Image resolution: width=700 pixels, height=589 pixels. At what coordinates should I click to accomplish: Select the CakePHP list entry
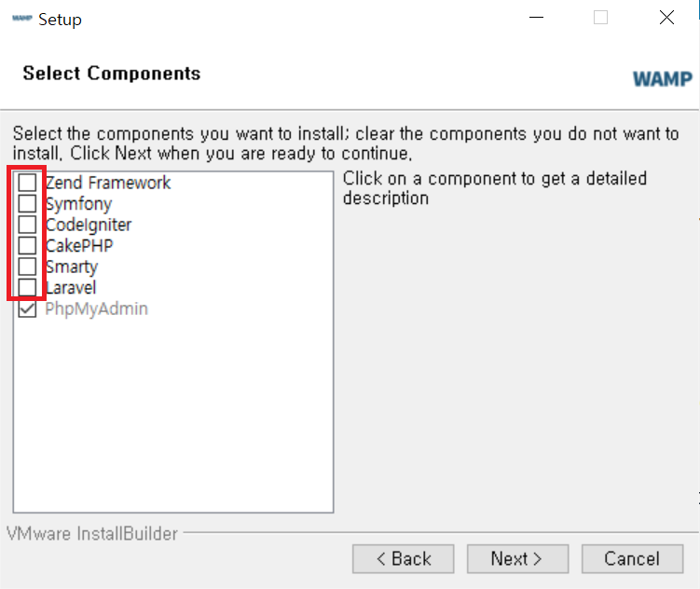click(79, 246)
